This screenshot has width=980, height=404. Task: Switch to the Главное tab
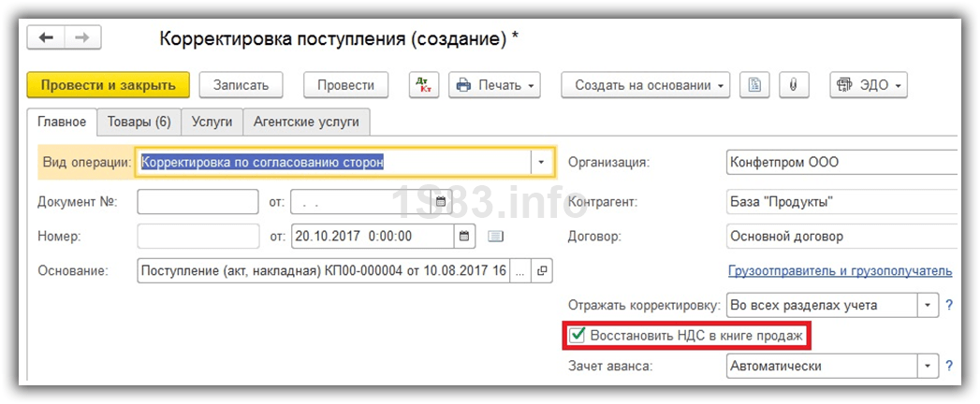coord(62,122)
